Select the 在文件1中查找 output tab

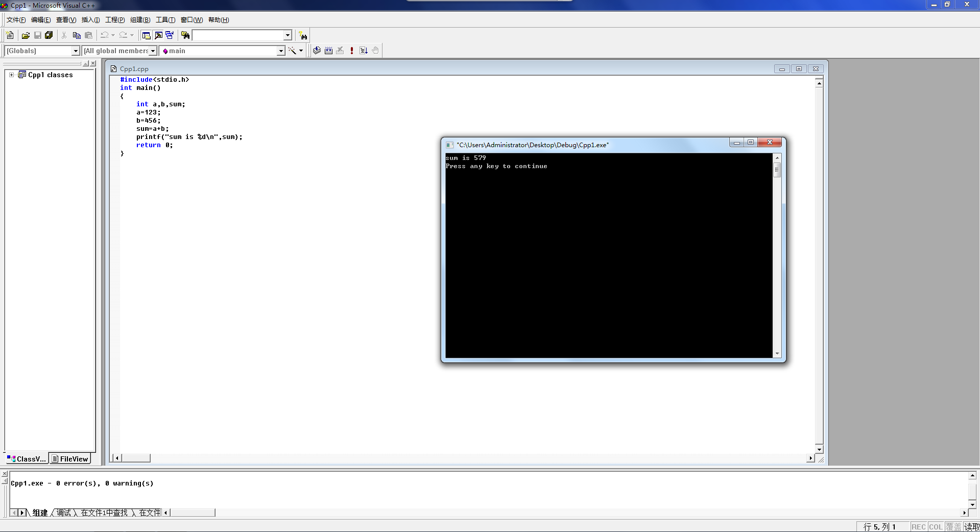click(104, 513)
